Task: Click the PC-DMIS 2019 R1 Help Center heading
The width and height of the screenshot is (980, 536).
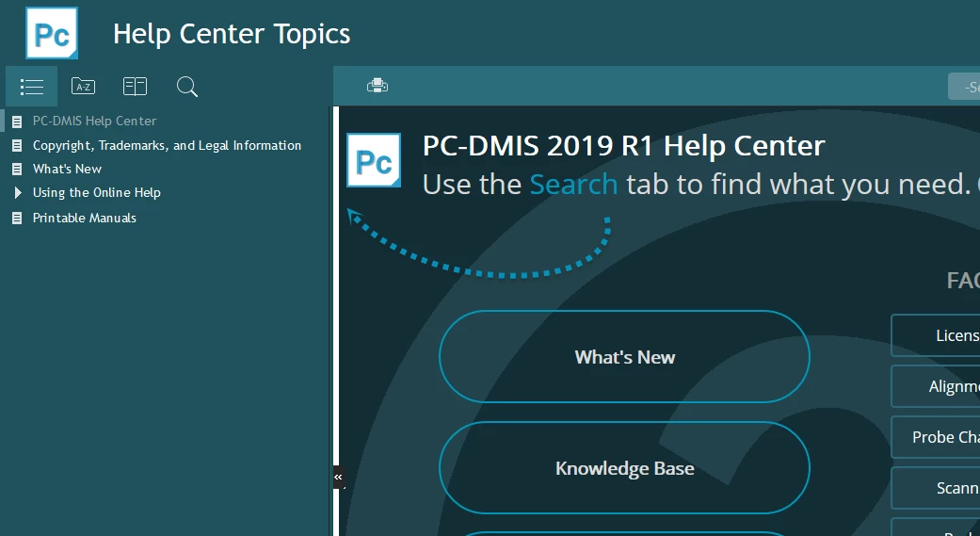Action: point(624,146)
